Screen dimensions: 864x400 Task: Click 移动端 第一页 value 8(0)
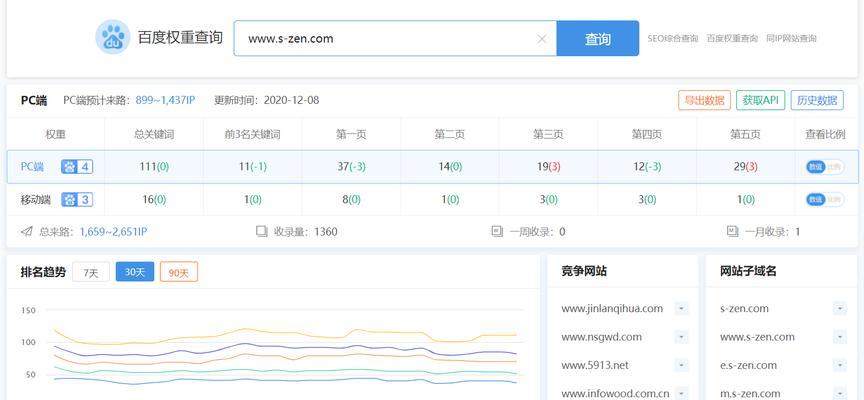[351, 199]
